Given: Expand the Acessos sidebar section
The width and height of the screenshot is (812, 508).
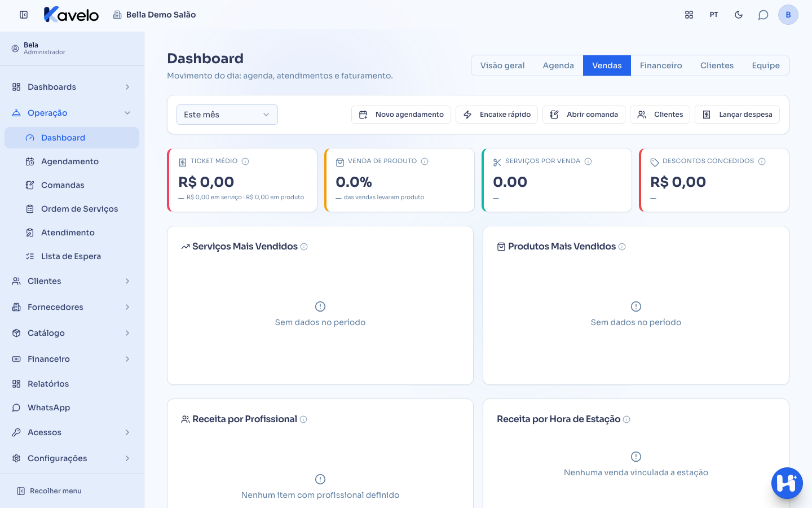Looking at the screenshot, I should [x=72, y=432].
